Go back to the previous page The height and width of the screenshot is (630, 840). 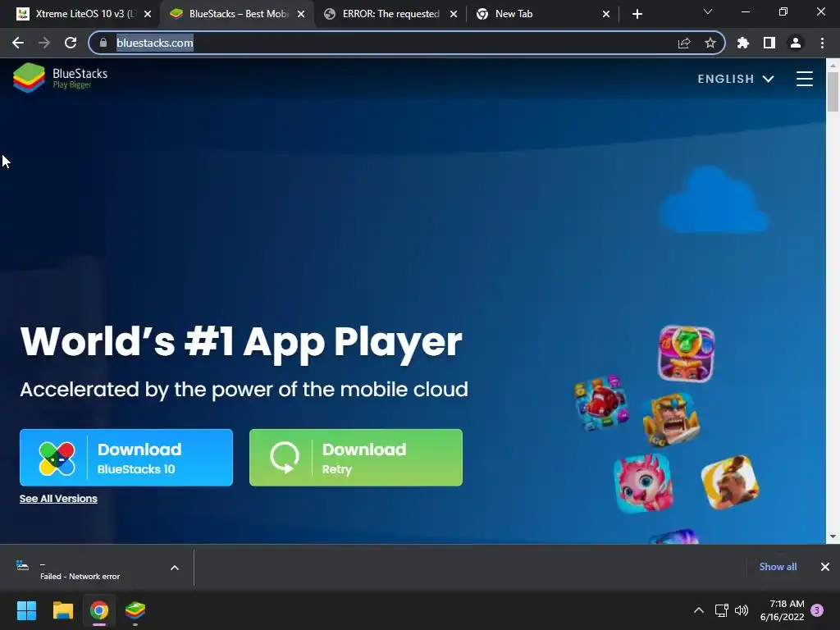pos(18,43)
